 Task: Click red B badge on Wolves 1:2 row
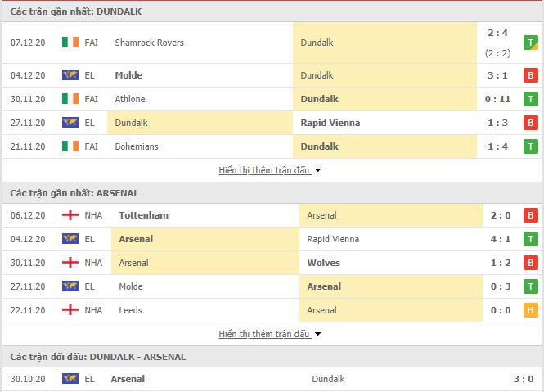pos(530,263)
